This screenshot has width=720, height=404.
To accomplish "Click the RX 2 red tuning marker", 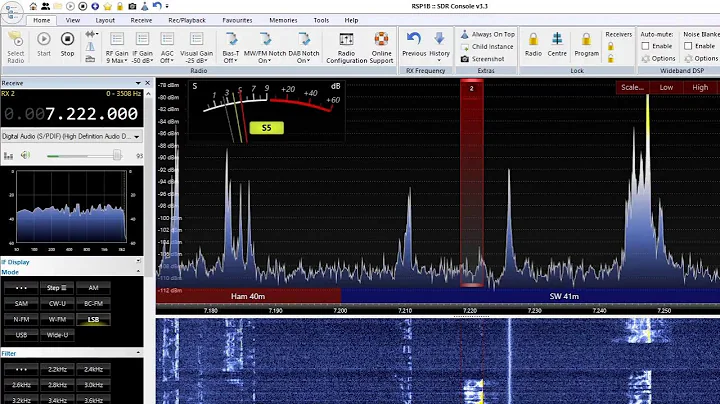I will (472, 183).
